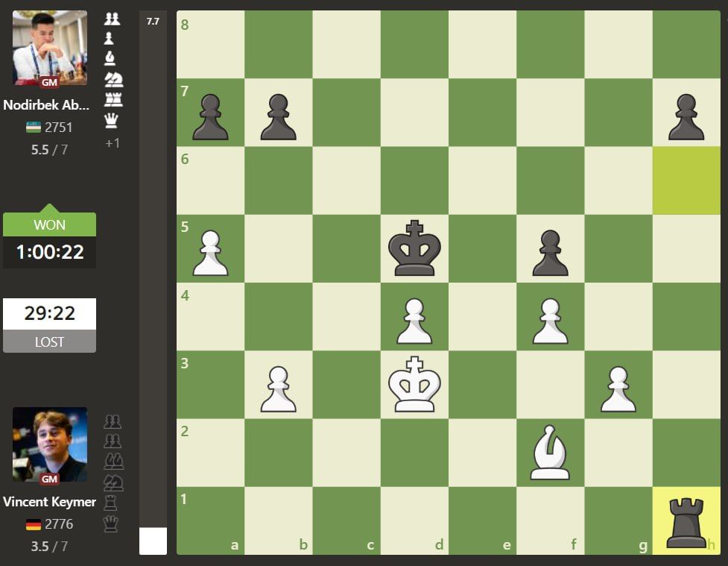
Task: Click the 1:00:22 clock under WON
Action: (50, 252)
